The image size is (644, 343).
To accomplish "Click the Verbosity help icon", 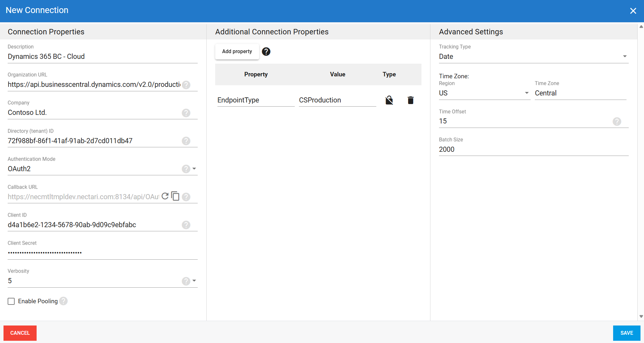I will [186, 281].
